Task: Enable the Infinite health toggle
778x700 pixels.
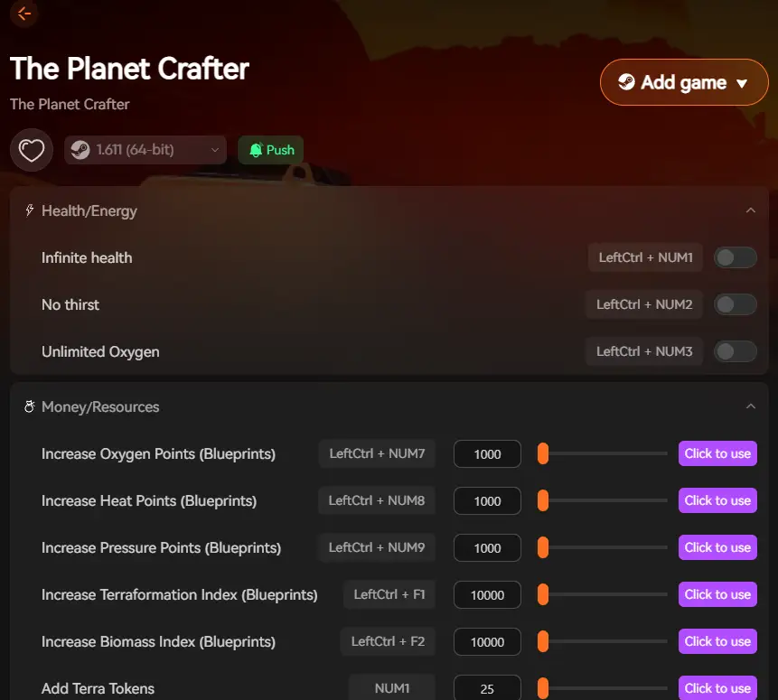Action: pos(735,257)
